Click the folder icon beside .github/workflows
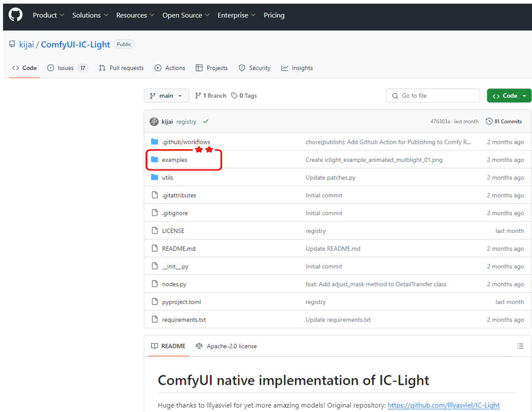The width and height of the screenshot is (532, 412). pyautogui.click(x=154, y=142)
